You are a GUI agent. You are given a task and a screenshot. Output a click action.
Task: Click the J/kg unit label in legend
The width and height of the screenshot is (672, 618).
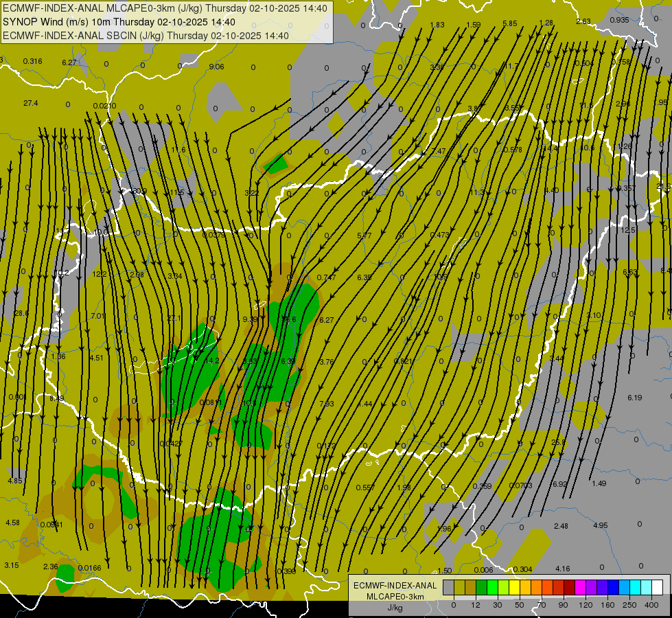pyautogui.click(x=395, y=608)
